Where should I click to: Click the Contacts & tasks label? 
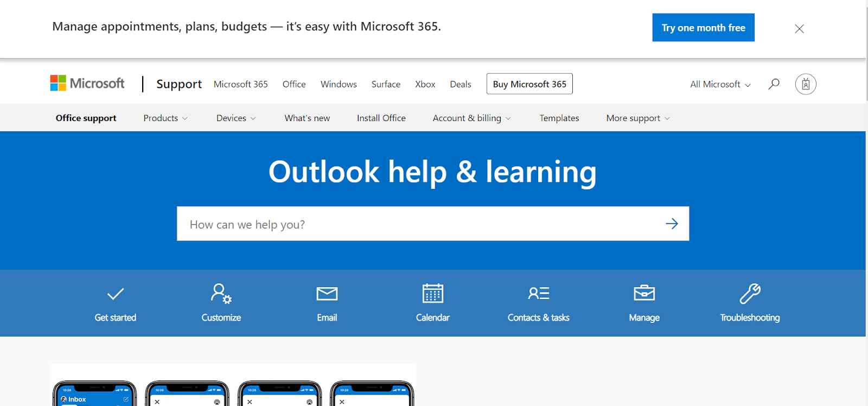539,318
